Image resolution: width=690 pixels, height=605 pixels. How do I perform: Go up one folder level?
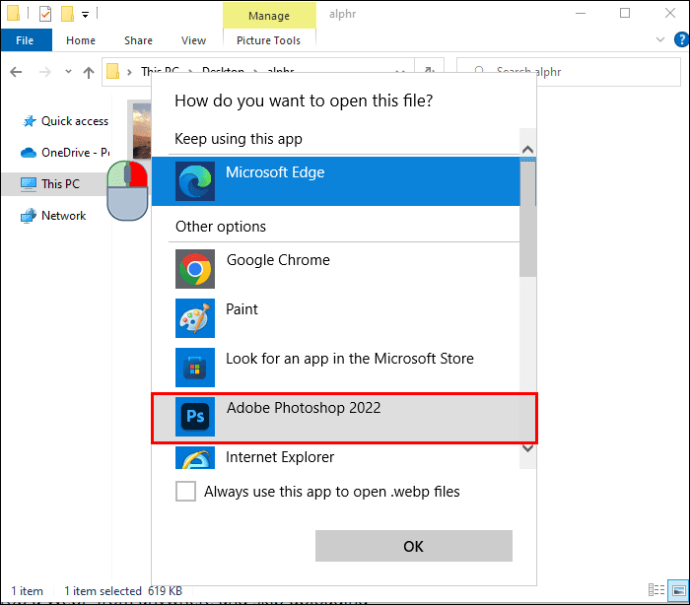88,72
